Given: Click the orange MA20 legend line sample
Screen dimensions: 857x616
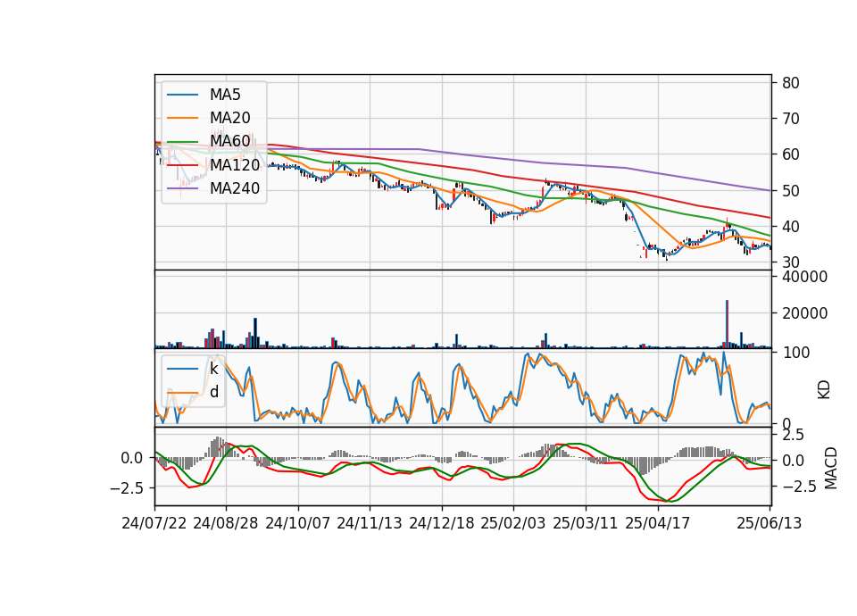Looking at the screenshot, I should (x=182, y=118).
